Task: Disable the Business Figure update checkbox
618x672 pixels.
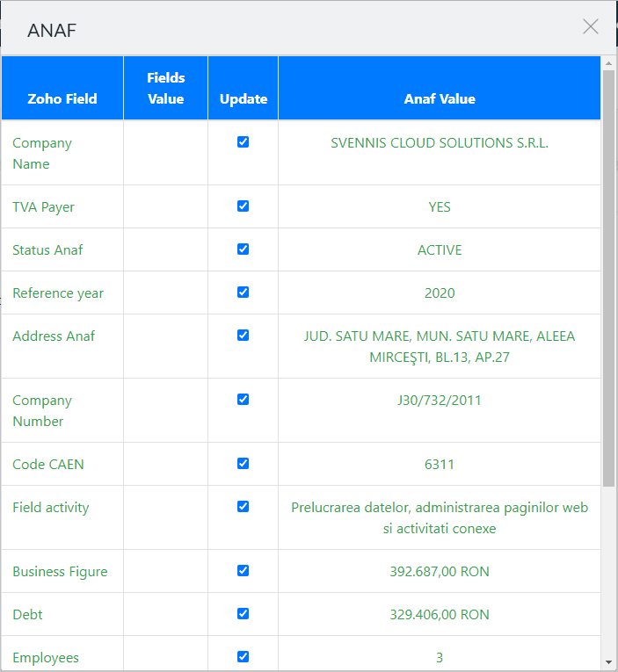Action: tap(244, 571)
